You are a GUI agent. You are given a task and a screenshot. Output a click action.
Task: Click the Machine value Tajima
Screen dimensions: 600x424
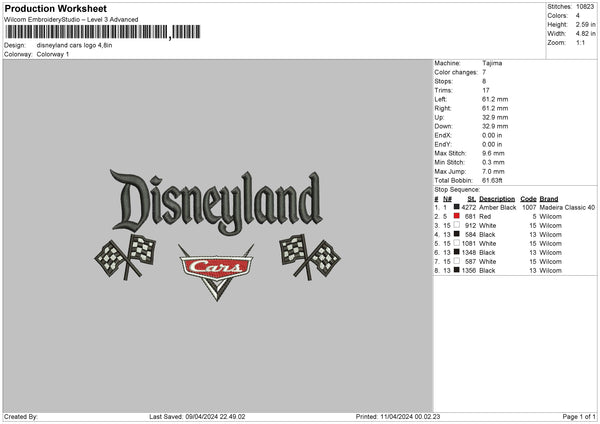coord(492,63)
